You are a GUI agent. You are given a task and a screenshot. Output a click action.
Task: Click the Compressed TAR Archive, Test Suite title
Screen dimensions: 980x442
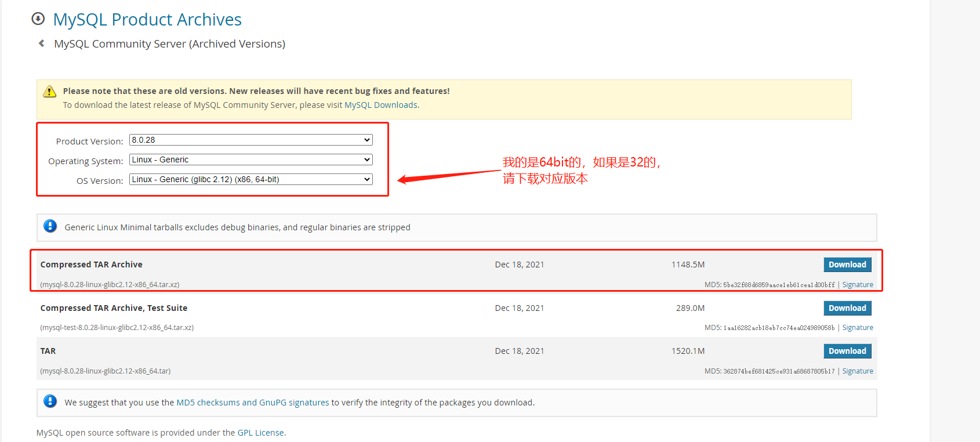click(114, 308)
